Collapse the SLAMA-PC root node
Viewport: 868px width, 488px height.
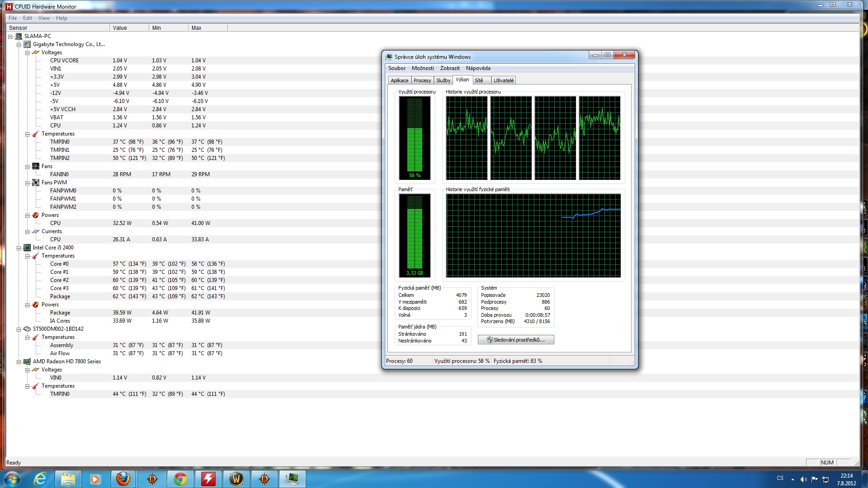pos(10,37)
